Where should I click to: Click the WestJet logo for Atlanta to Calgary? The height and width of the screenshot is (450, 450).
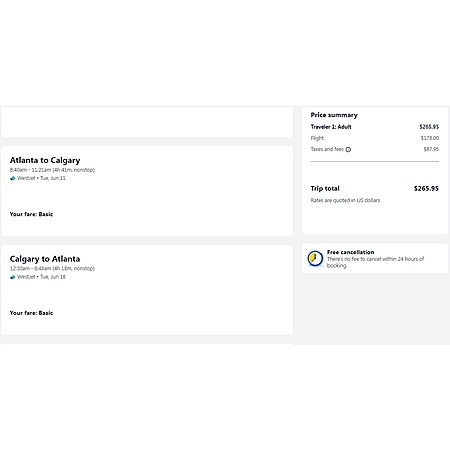coord(13,178)
